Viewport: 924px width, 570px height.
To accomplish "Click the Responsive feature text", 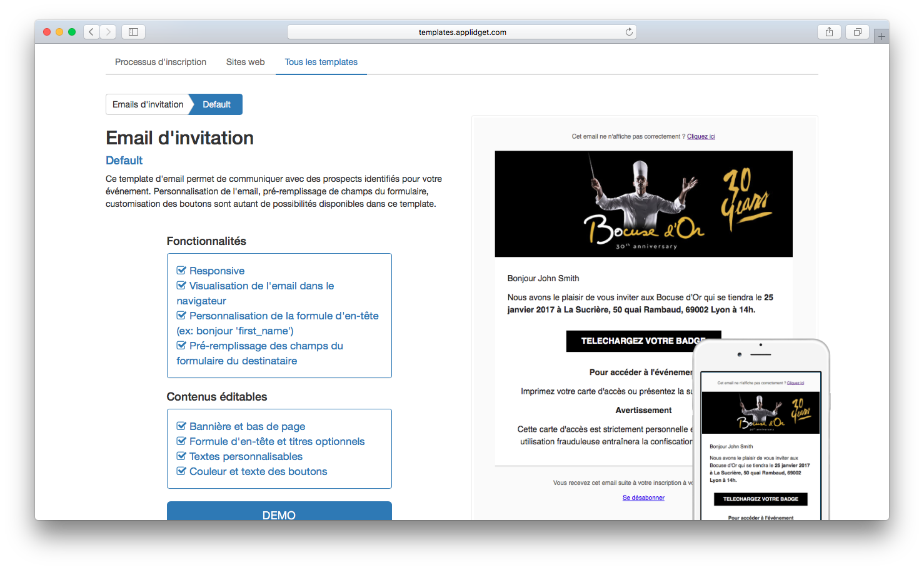I will coord(217,271).
